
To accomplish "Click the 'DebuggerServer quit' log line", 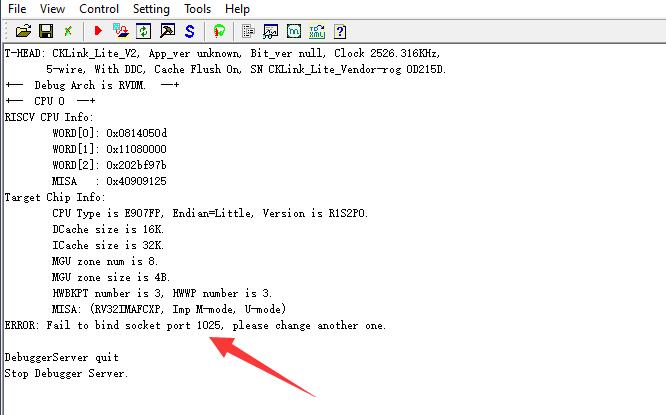I will click(62, 358).
